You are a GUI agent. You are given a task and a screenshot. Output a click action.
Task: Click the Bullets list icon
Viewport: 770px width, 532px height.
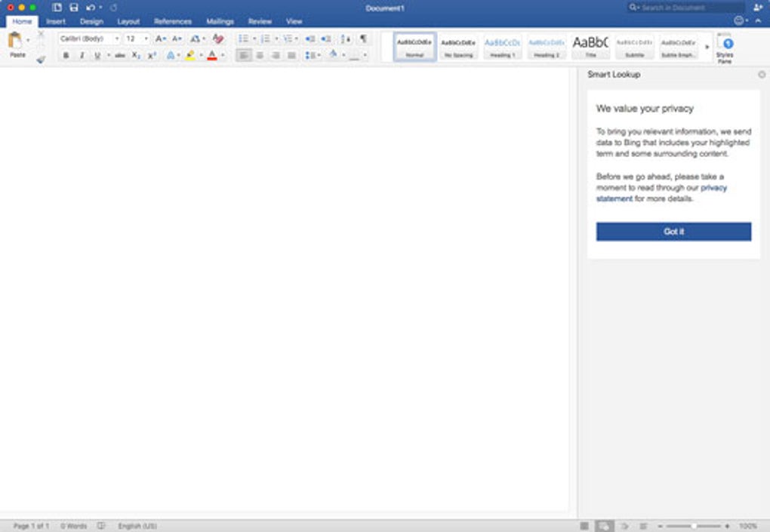pyautogui.click(x=243, y=38)
